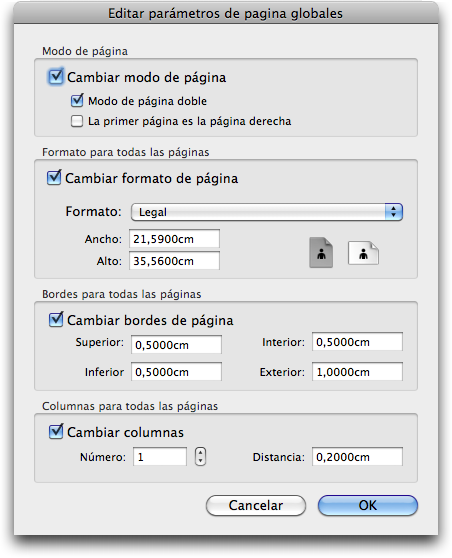This screenshot has height=558, width=452.
Task: Confirm settings with the OK button
Action: click(x=368, y=505)
